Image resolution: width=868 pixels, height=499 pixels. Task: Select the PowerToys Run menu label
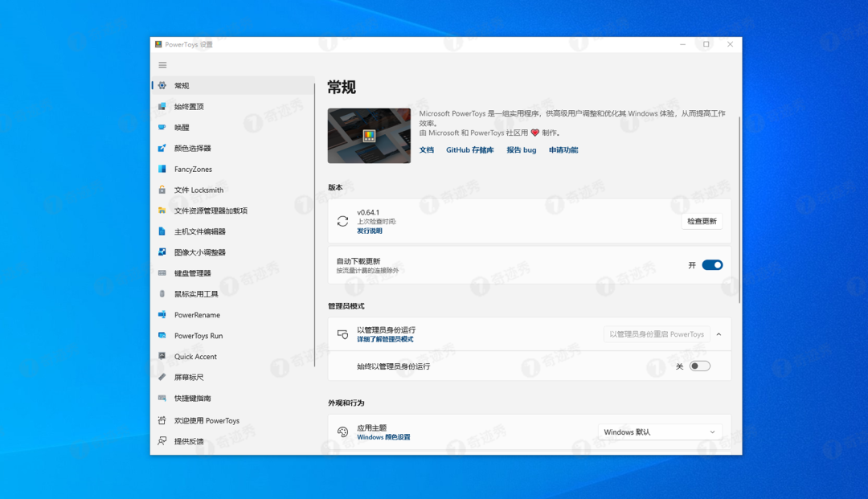(199, 336)
